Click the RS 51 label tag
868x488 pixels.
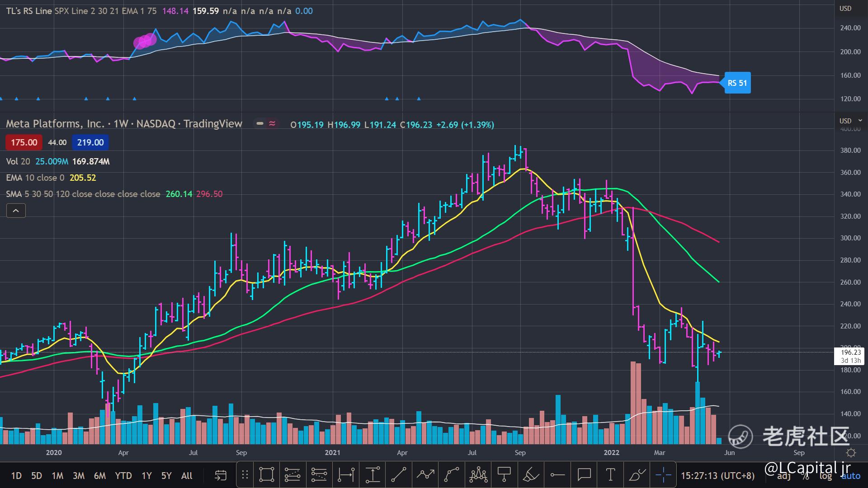click(x=737, y=83)
